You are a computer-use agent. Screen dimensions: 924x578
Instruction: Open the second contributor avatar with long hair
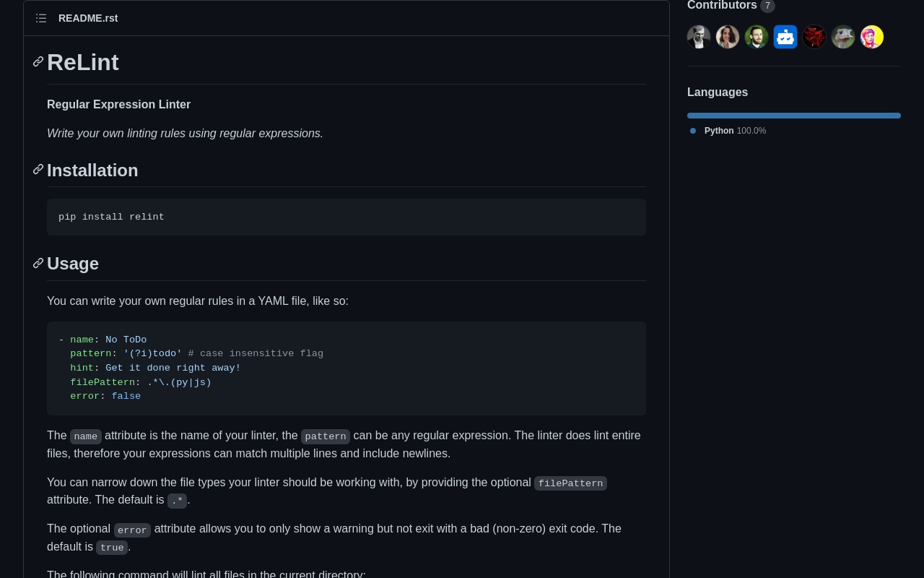pos(728,37)
